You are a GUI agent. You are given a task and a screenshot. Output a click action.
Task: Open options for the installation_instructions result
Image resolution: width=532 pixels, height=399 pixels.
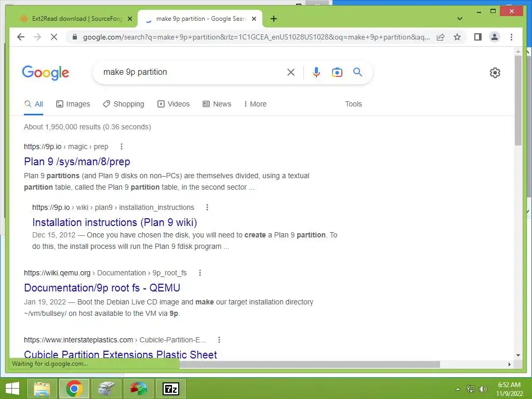click(x=207, y=207)
